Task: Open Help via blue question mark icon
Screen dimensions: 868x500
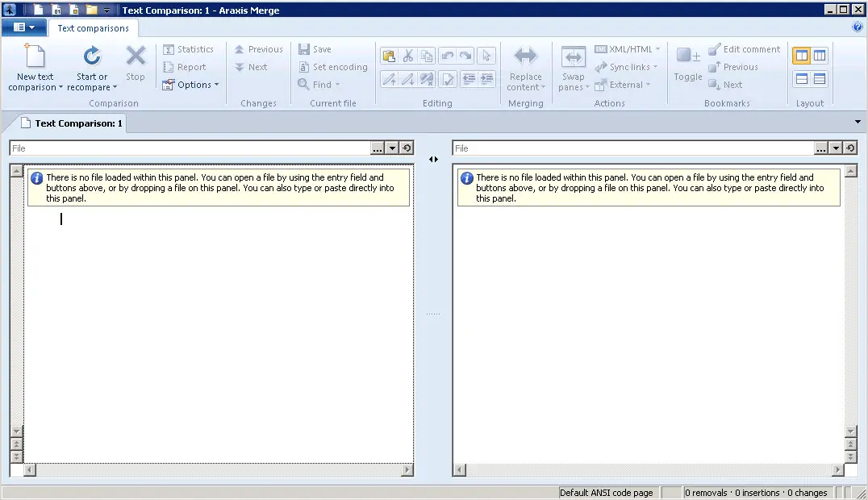Action: [x=858, y=27]
